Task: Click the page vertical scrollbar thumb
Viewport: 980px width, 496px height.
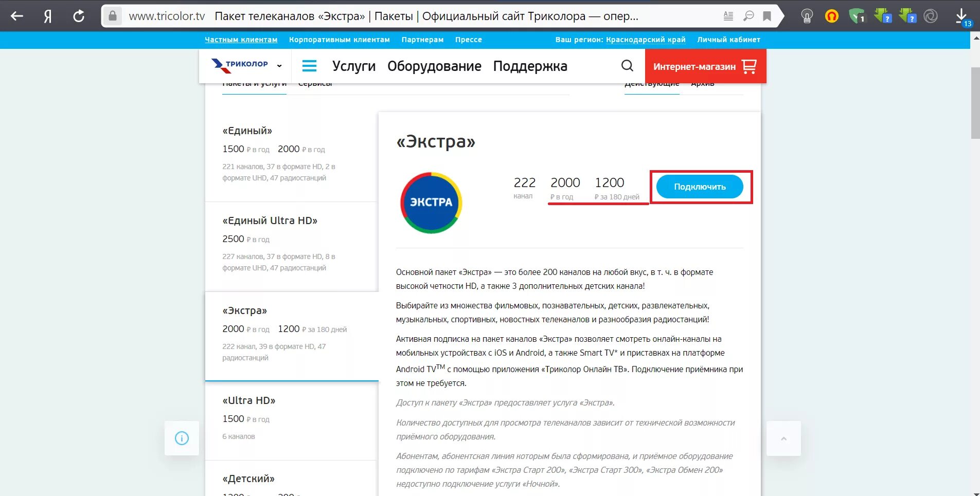Action: (975, 103)
